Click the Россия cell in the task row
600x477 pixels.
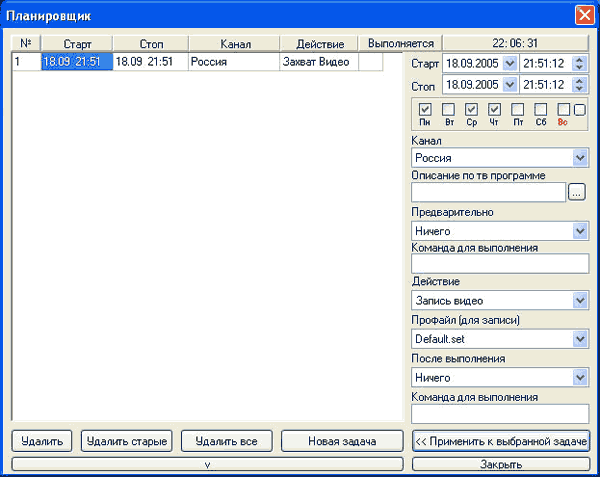coord(234,62)
